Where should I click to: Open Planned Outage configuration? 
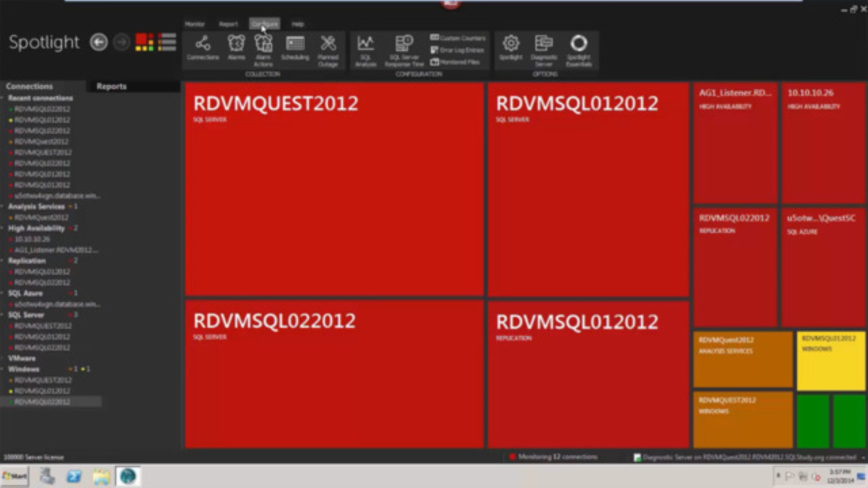point(328,47)
